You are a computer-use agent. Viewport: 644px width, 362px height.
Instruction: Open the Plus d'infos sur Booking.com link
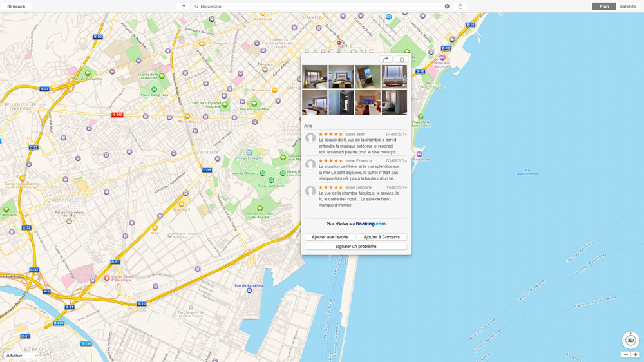355,224
